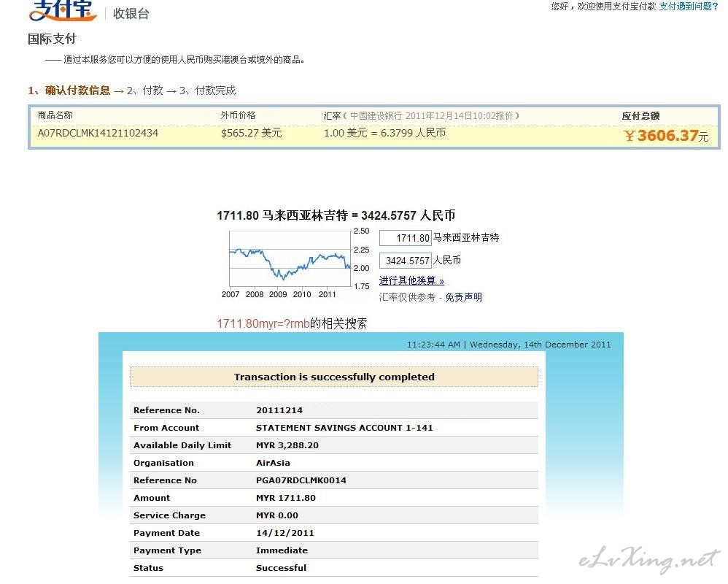The image size is (728, 584).
Task: Click the 收银台 header label
Action: (131, 13)
